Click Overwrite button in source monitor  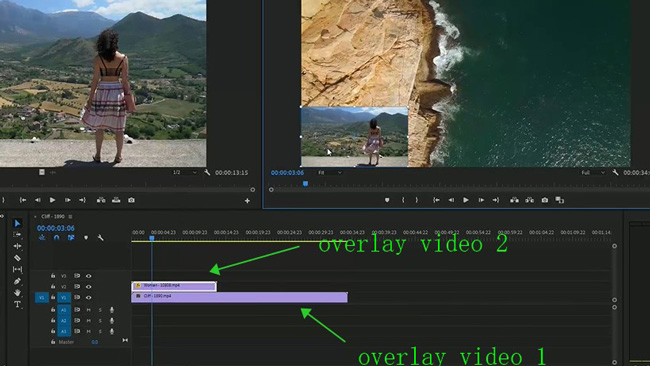tap(116, 200)
